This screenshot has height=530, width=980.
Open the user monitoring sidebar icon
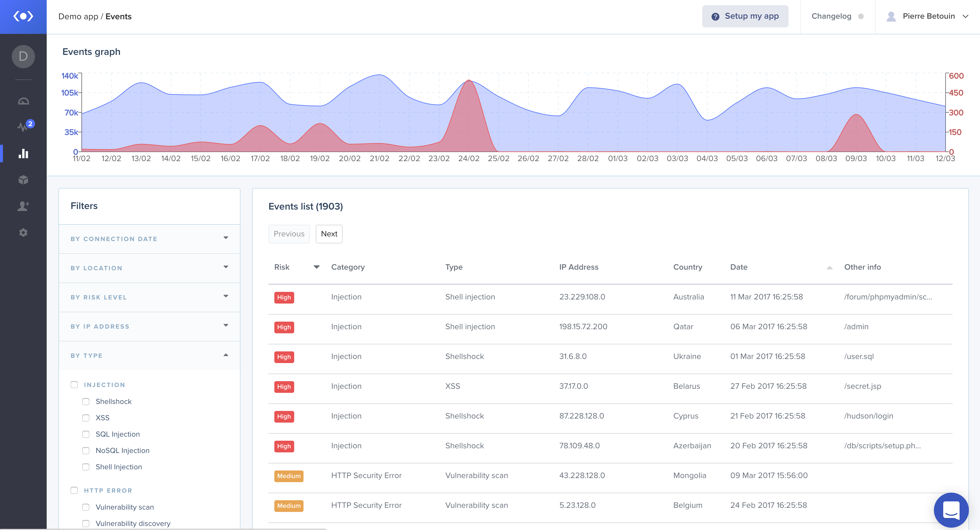coord(23,206)
